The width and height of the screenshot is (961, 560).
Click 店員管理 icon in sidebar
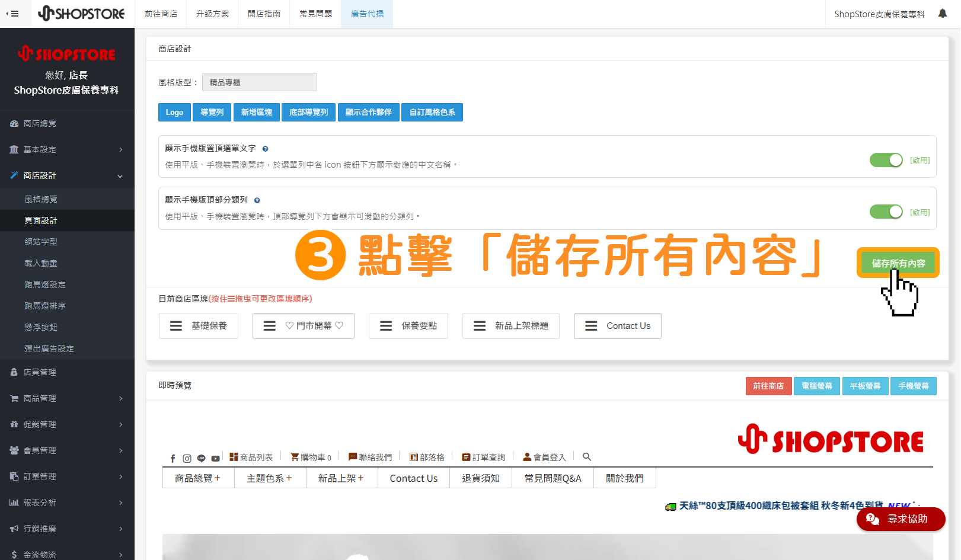point(14,372)
